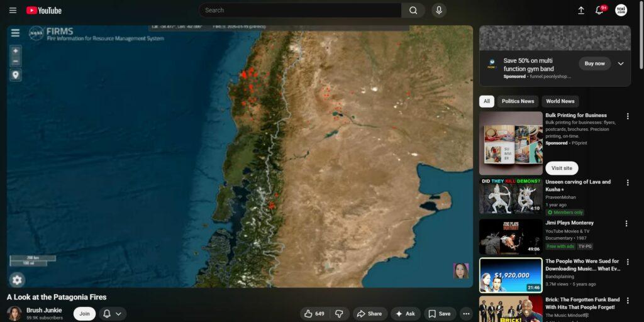Share the Patagonia Fires video

click(369, 313)
